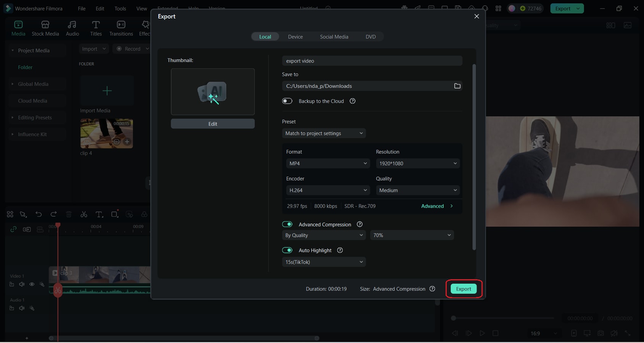Click the multi-select grid icon in timeline toolbar
The image size is (644, 343).
click(10, 214)
